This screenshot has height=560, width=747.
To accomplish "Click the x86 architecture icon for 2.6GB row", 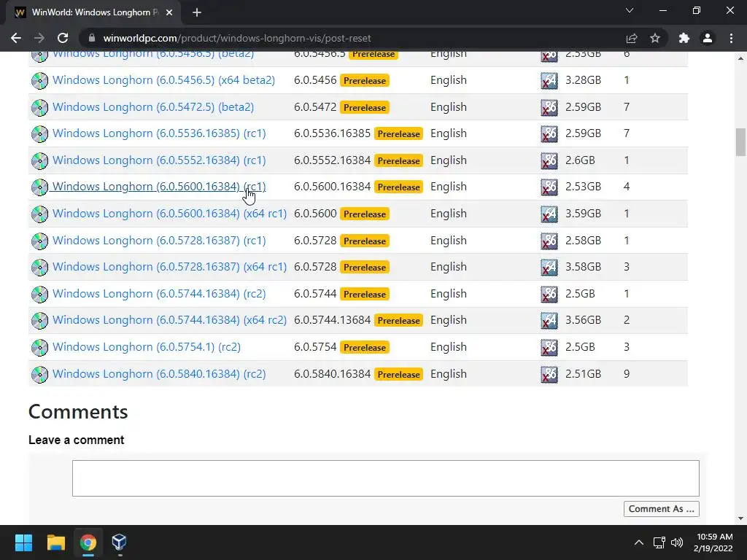I will click(549, 160).
